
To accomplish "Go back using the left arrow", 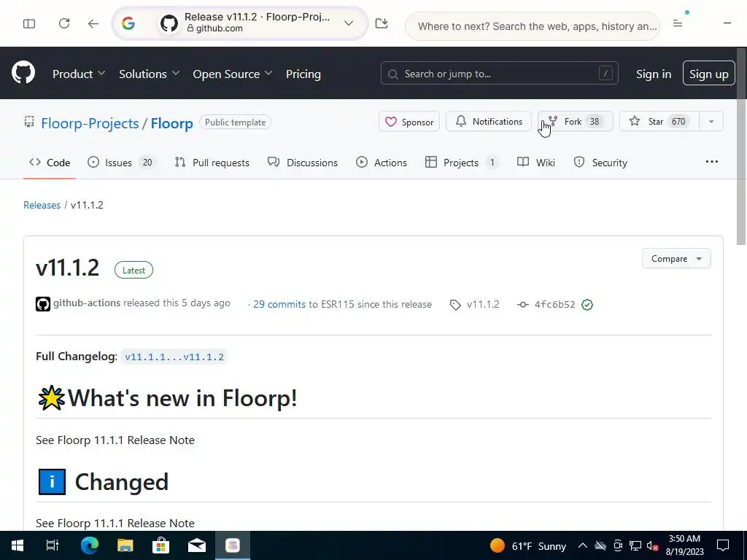I will point(93,23).
